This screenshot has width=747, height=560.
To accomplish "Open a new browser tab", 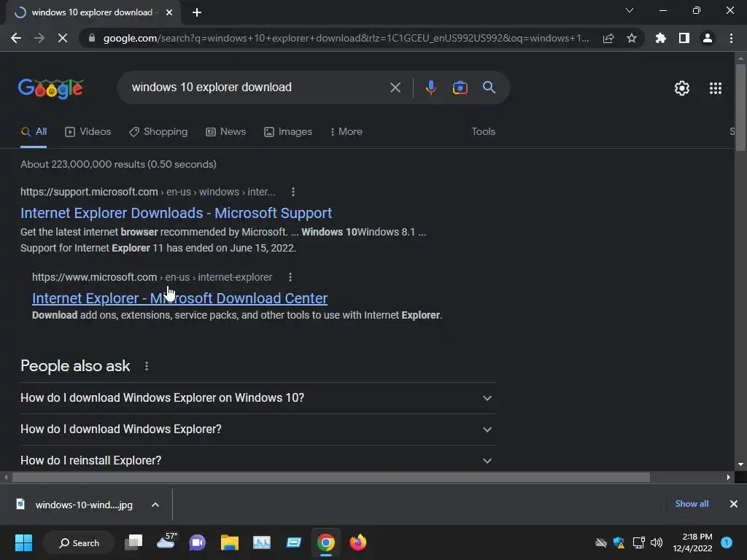I will [x=197, y=12].
